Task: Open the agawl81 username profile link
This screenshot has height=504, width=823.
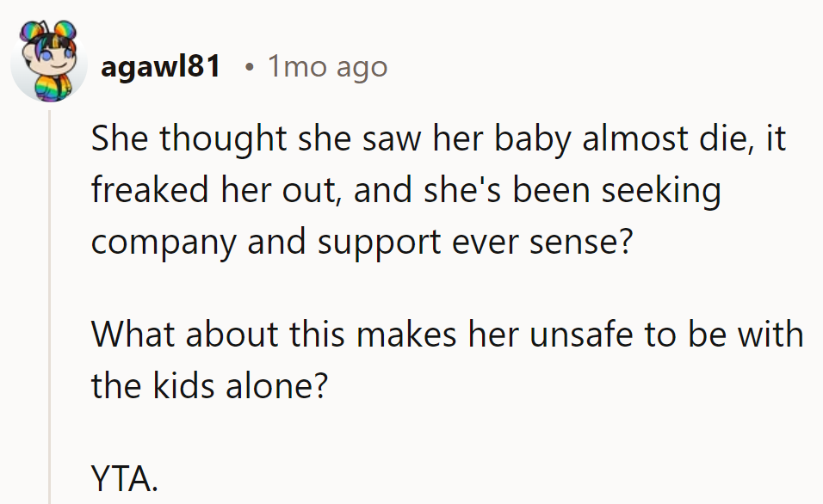Action: coord(161,66)
